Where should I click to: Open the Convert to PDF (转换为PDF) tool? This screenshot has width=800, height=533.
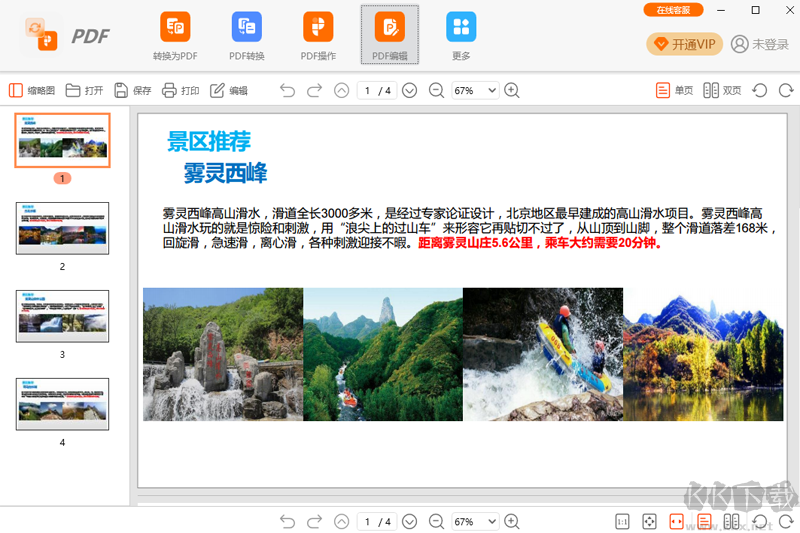click(175, 35)
